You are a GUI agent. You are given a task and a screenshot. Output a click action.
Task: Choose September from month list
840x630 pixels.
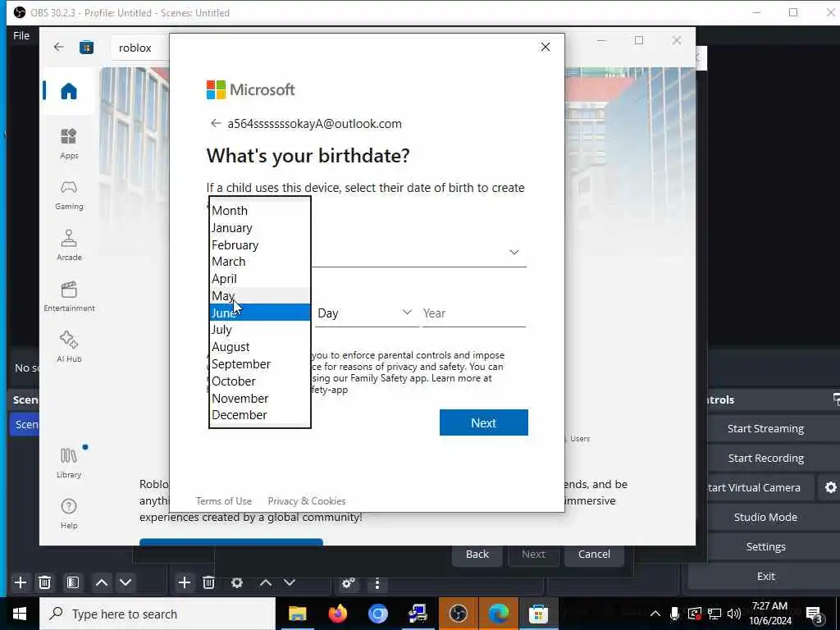260,363
